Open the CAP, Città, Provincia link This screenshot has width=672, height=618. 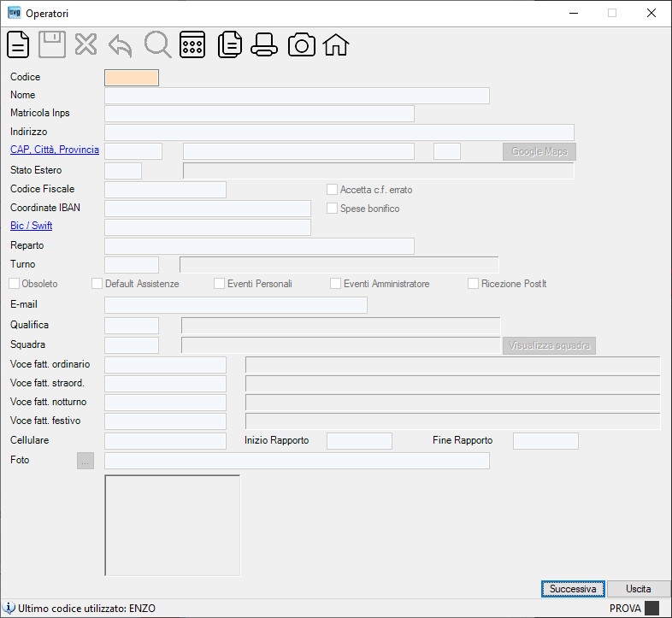click(55, 150)
